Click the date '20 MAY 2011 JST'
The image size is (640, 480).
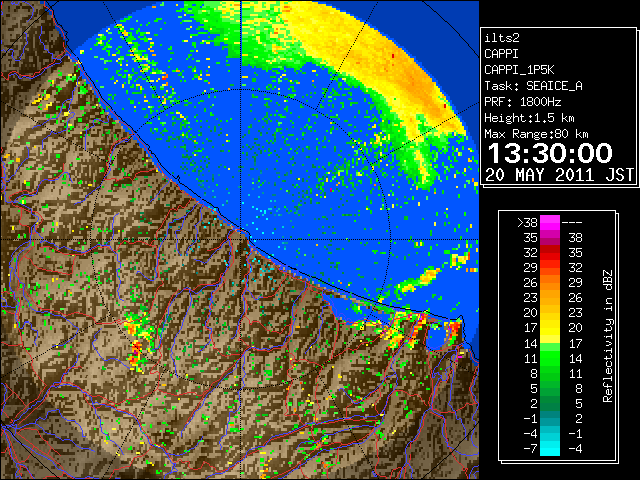click(x=559, y=175)
